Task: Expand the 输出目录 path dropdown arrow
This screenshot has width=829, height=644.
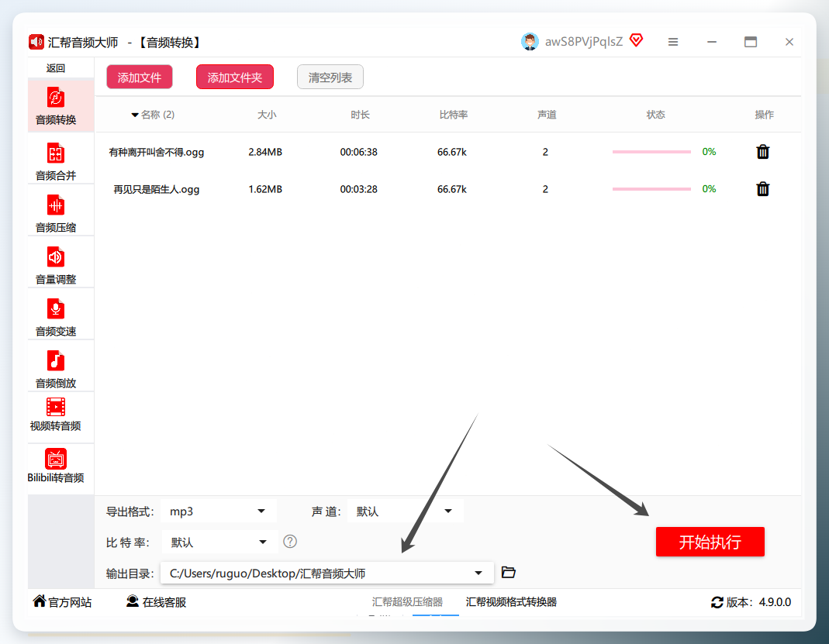Action: [x=478, y=573]
